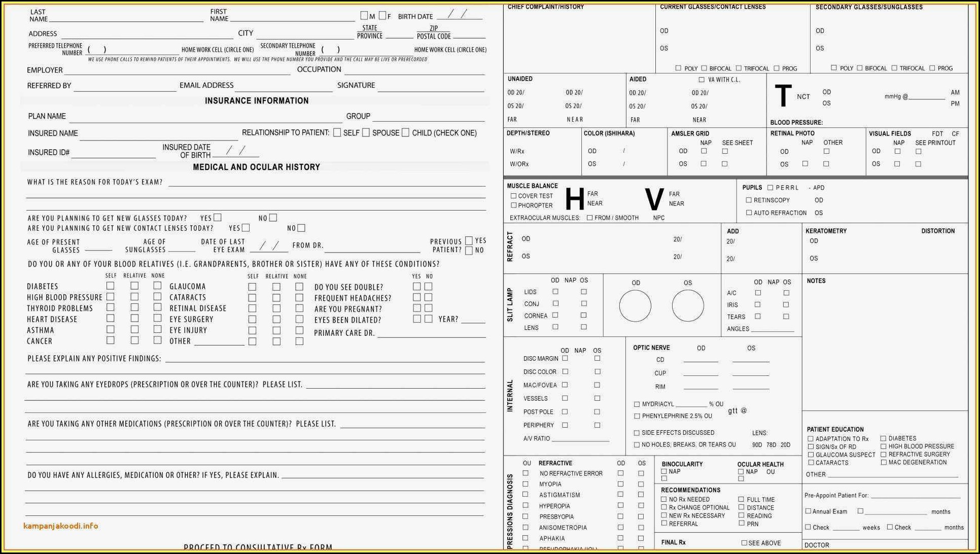
Task: Mark NO for new contact lenses
Action: pyautogui.click(x=301, y=228)
